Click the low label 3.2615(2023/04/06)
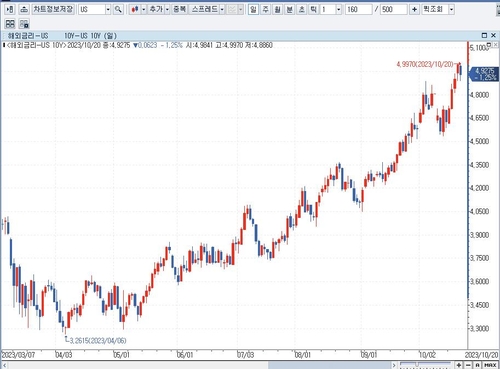 click(98, 340)
